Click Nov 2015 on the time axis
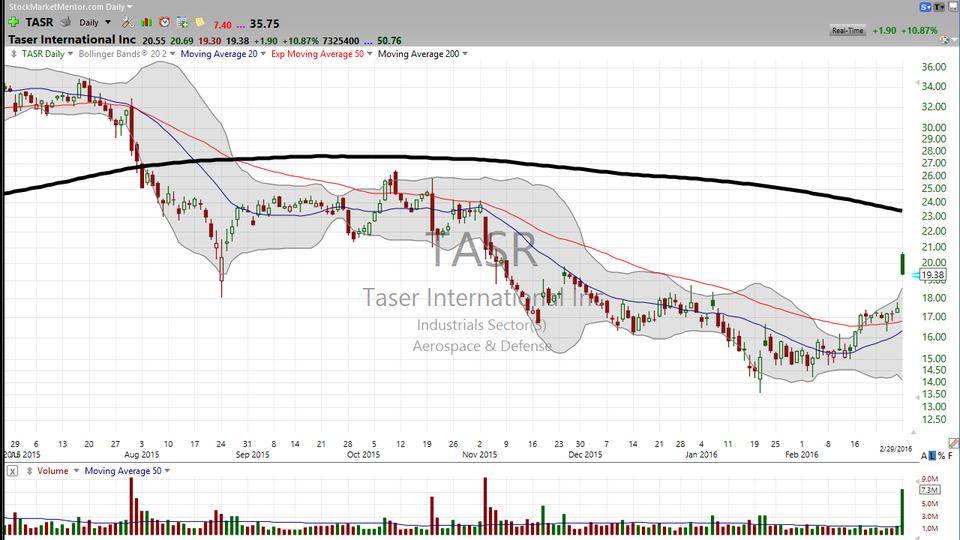Screen dimensions: 960x540 479,455
